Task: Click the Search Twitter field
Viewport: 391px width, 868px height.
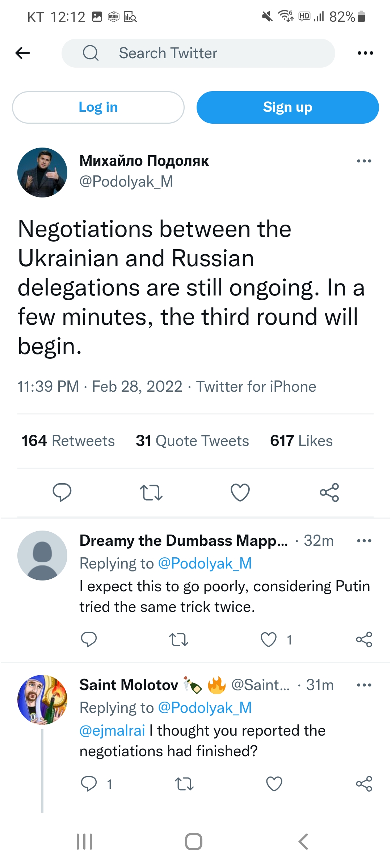Action: 198,53
